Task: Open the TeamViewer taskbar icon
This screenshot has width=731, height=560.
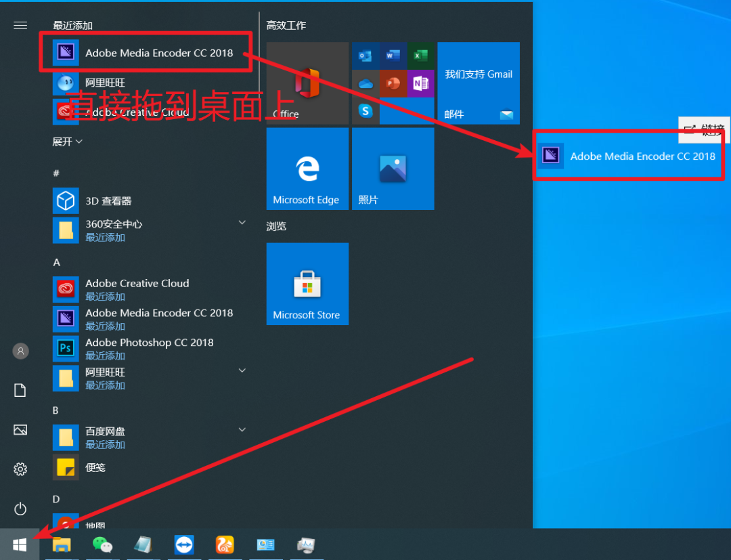Action: [x=184, y=544]
